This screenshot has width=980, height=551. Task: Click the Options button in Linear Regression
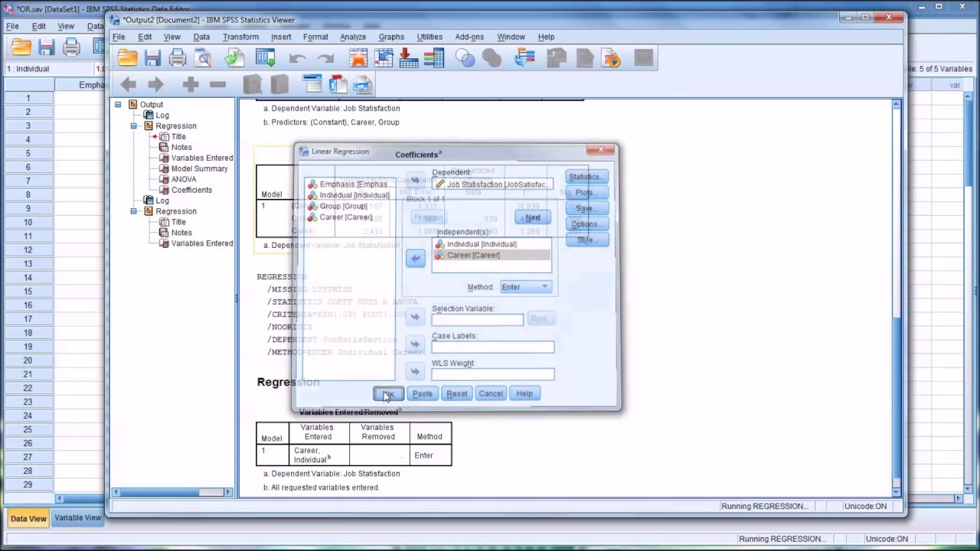(x=586, y=224)
